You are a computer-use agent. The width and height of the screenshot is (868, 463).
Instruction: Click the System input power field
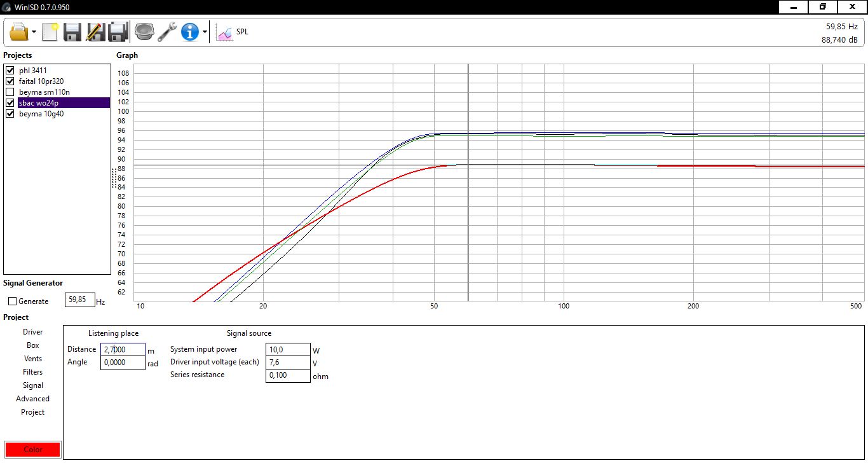(288, 349)
